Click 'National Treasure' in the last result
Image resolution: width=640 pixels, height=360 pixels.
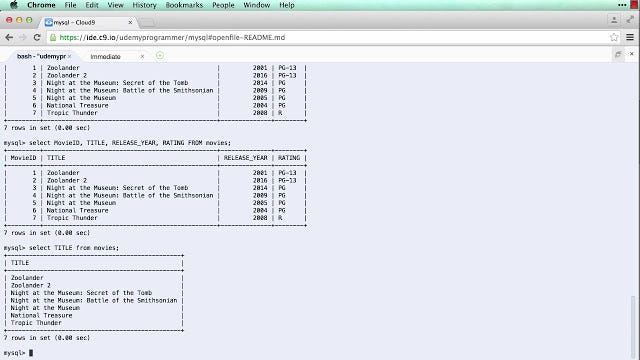tap(41, 315)
